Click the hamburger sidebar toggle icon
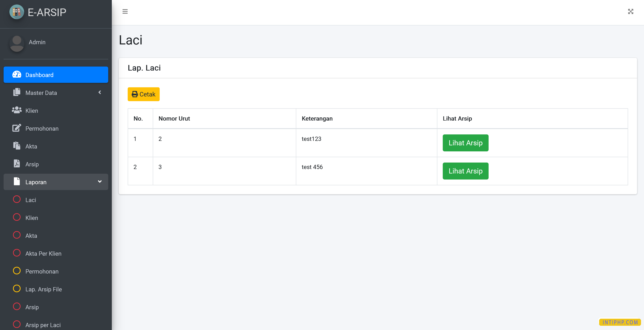The image size is (644, 330). point(125,11)
